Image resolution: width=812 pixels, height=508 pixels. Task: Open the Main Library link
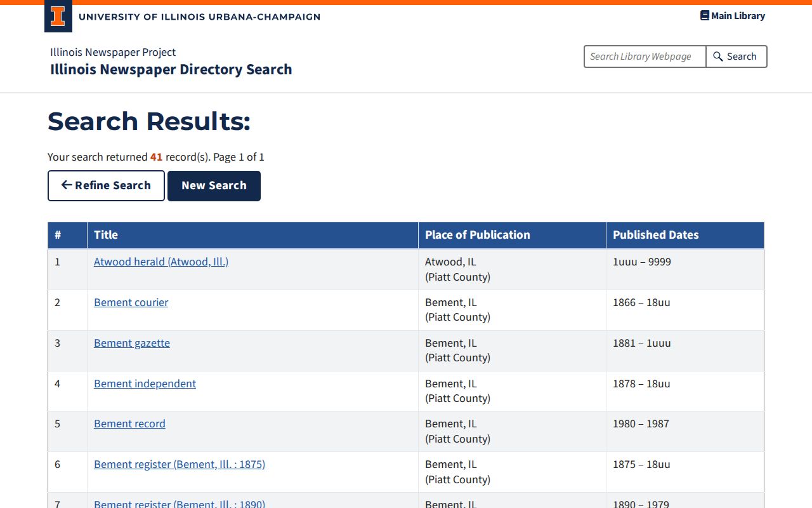733,16
